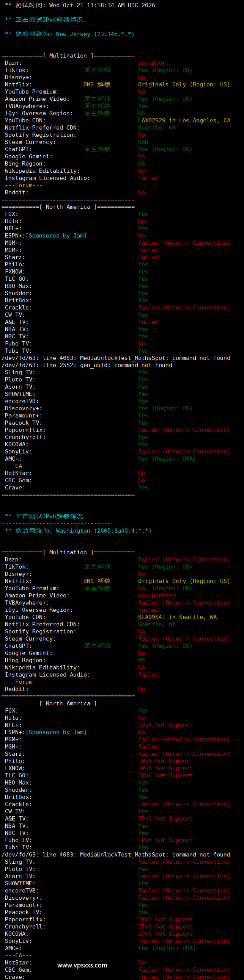This screenshot has height=980, width=244.
Task: Click the "Unsupported" result for Amazon Prime Video
Action: click(x=157, y=596)
